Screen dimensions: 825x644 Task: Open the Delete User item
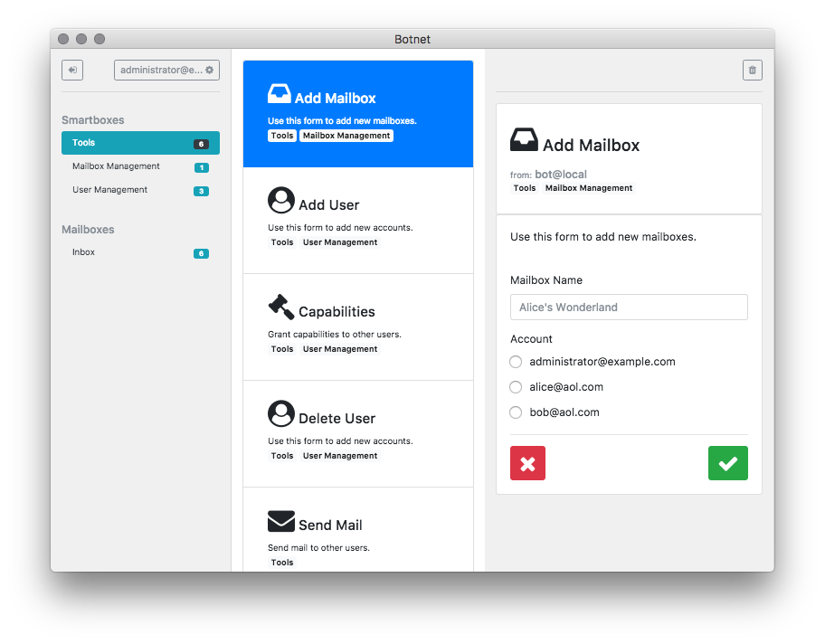click(358, 434)
